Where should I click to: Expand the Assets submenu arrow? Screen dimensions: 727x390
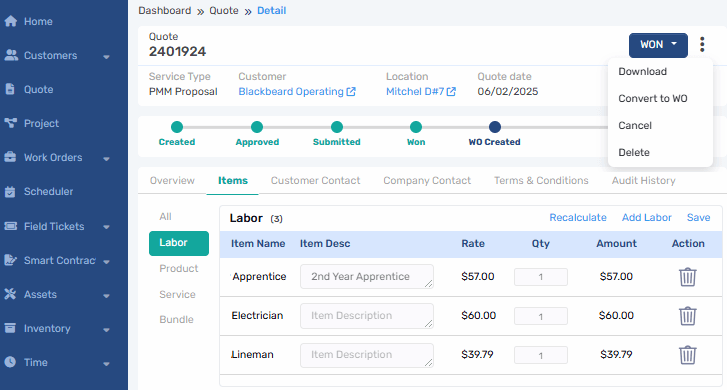click(106, 295)
